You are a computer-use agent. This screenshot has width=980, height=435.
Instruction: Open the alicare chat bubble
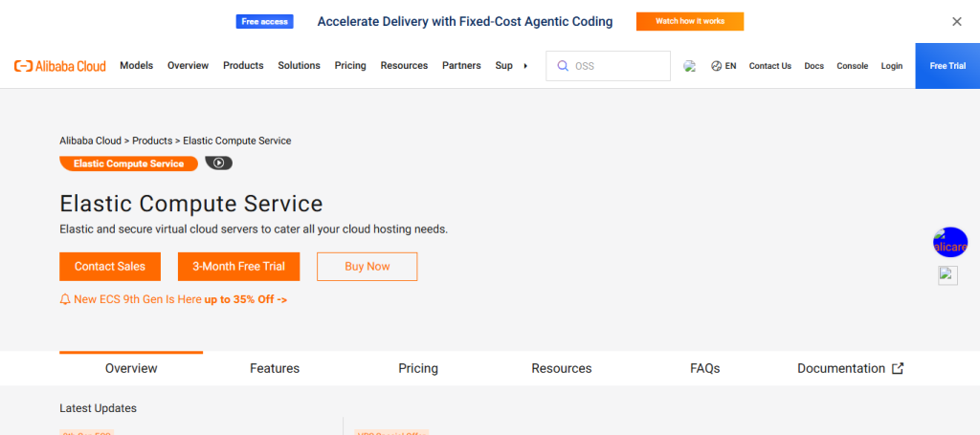(x=950, y=242)
